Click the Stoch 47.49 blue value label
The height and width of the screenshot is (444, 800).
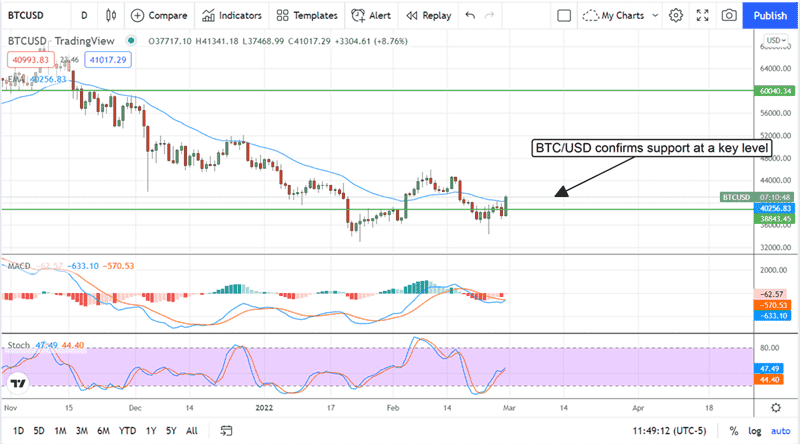pos(768,368)
